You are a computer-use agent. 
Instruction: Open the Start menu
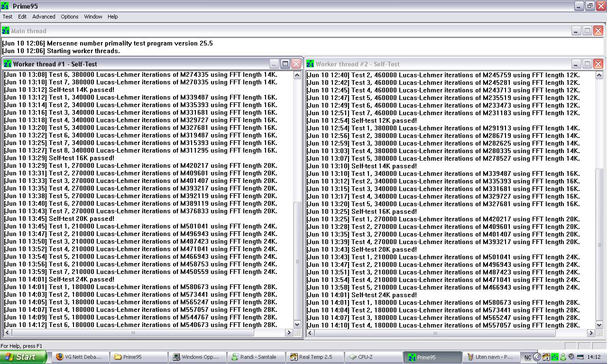[x=23, y=357]
